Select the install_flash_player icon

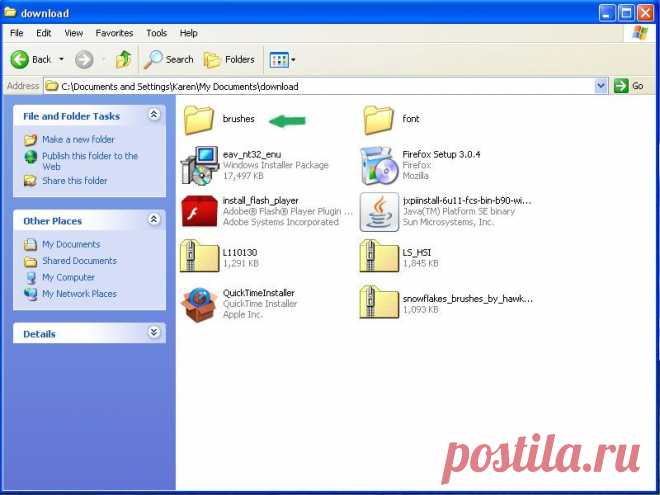[x=200, y=211]
